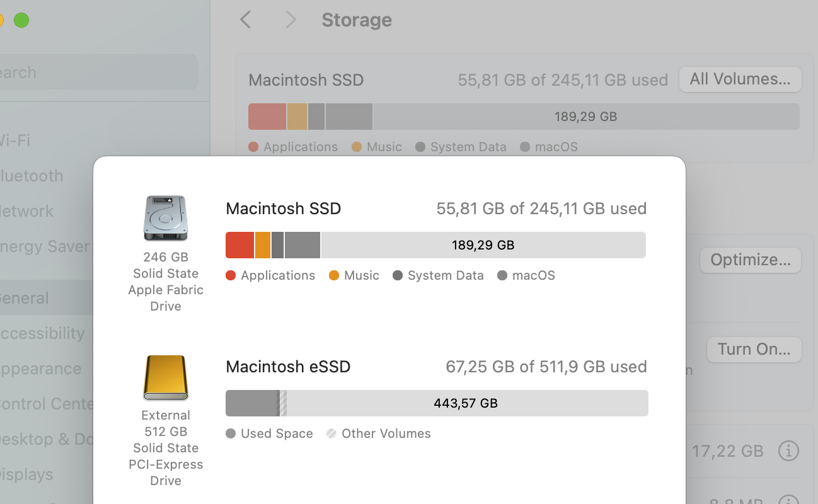Click the forward navigation arrow
Viewport: 818px width, 504px height.
coord(291,20)
